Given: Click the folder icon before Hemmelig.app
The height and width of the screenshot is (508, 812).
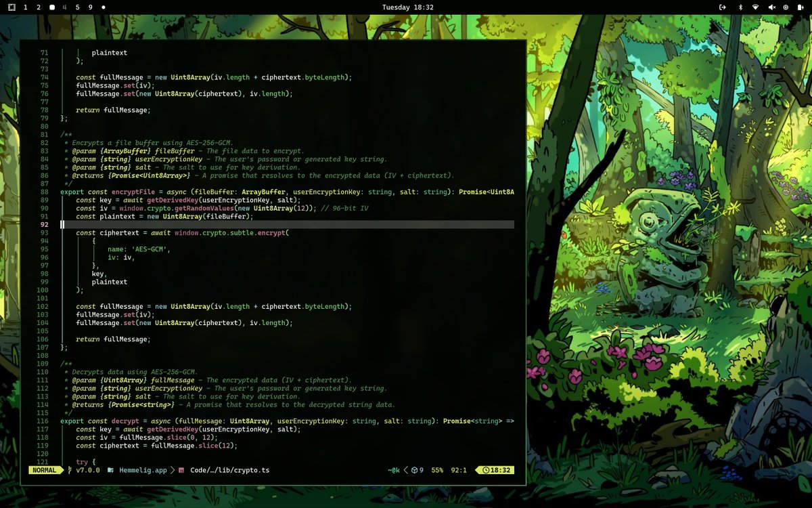Looking at the screenshot, I should tap(110, 470).
